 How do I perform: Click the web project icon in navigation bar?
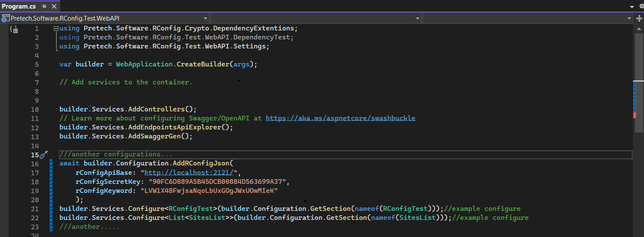pyautogui.click(x=5, y=18)
